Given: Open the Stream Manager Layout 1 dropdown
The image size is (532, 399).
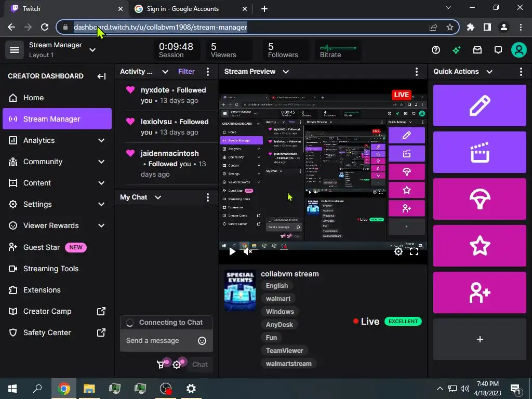Looking at the screenshot, I should (92, 50).
